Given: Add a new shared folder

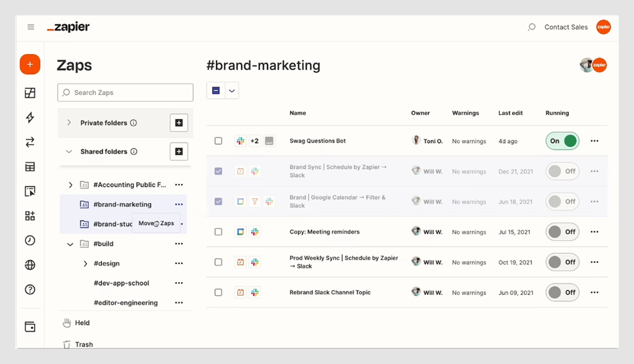Looking at the screenshot, I should click(179, 151).
